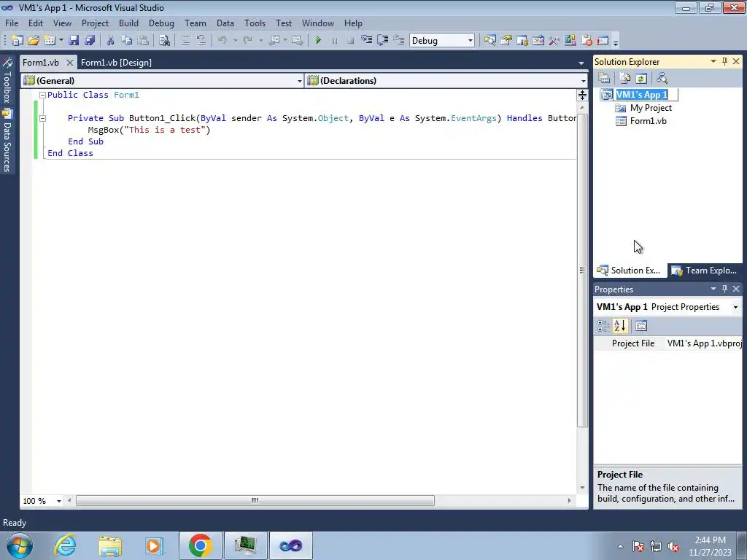This screenshot has width=747, height=560.
Task: Open Internet Explorer from the taskbar
Action: [64, 545]
